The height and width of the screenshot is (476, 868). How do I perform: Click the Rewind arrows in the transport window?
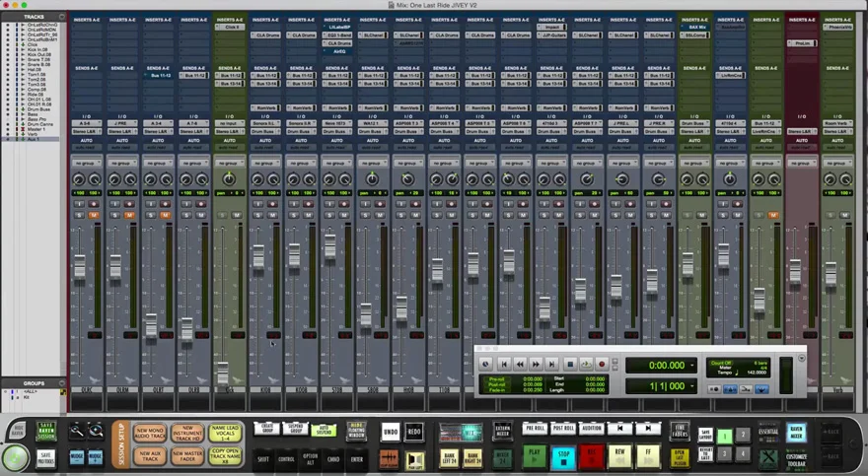click(x=520, y=364)
